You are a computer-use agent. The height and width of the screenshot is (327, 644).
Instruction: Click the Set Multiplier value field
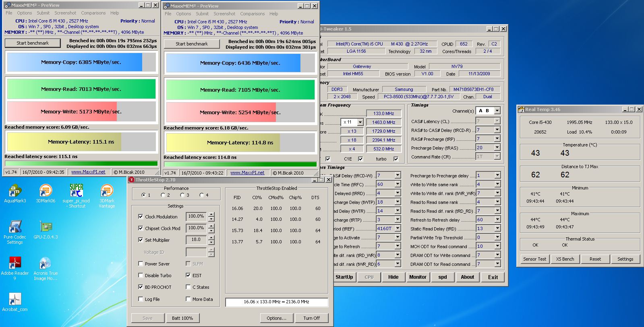[x=196, y=240]
